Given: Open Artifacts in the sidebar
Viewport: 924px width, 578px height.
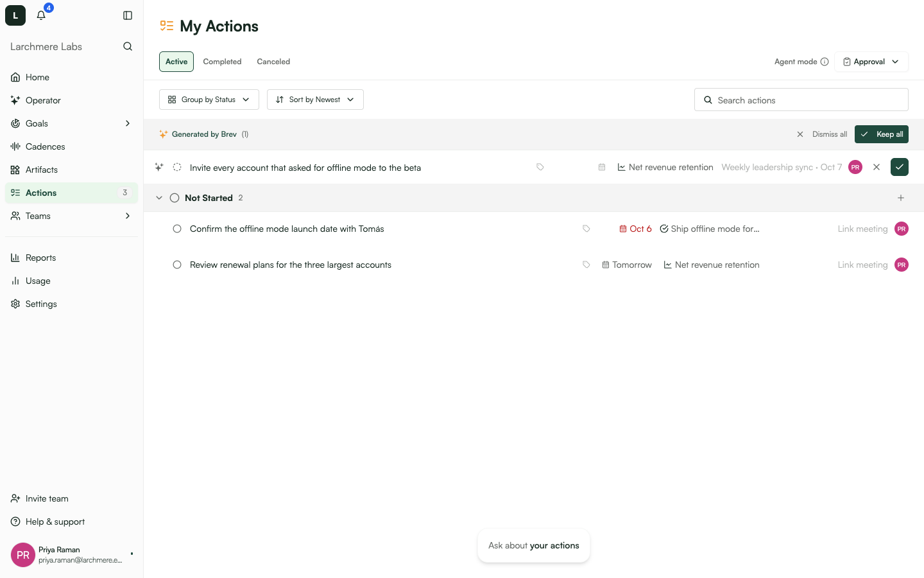Looking at the screenshot, I should coord(71,170).
